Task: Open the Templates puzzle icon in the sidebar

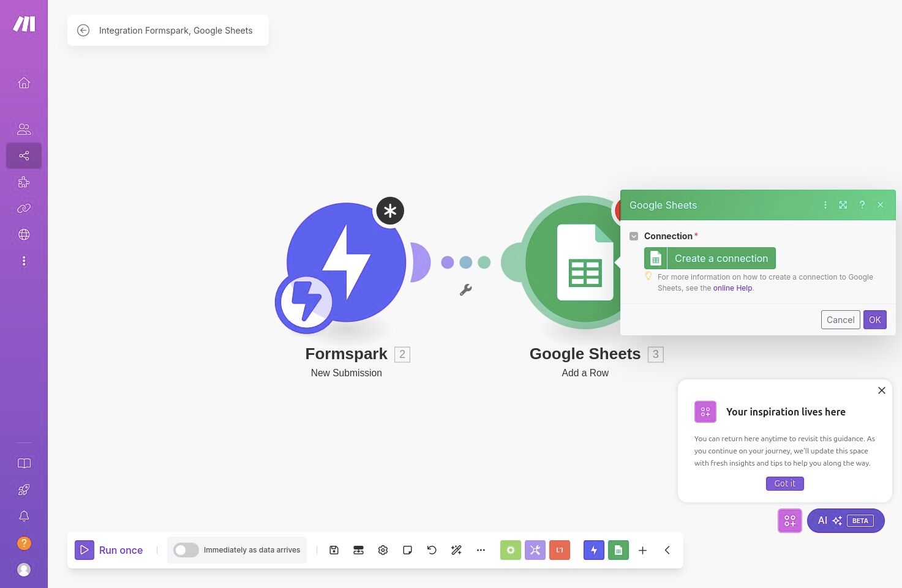Action: pyautogui.click(x=24, y=182)
